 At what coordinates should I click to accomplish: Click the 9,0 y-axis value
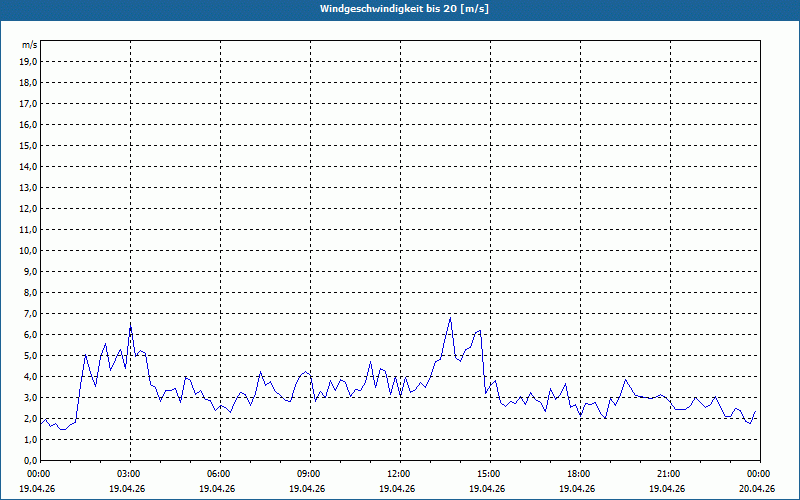[30, 271]
